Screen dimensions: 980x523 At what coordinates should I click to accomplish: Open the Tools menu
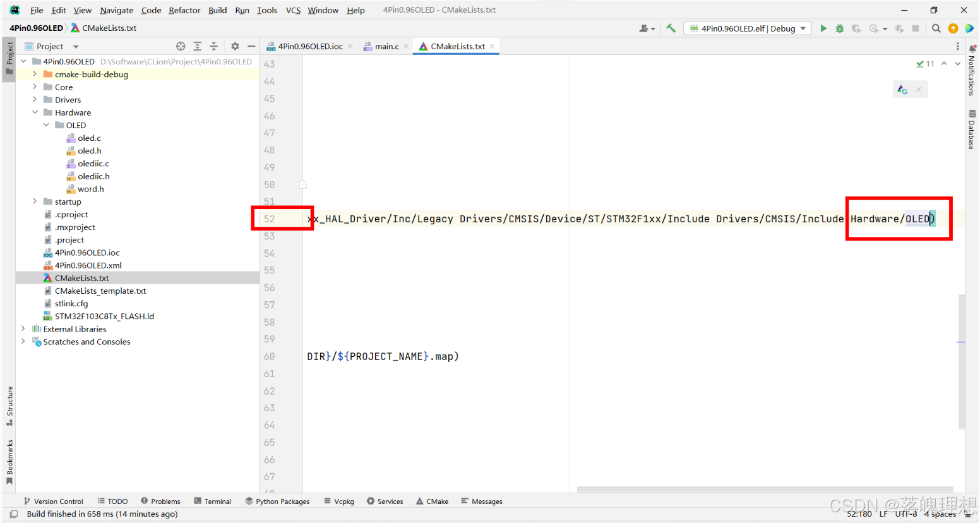(x=267, y=10)
